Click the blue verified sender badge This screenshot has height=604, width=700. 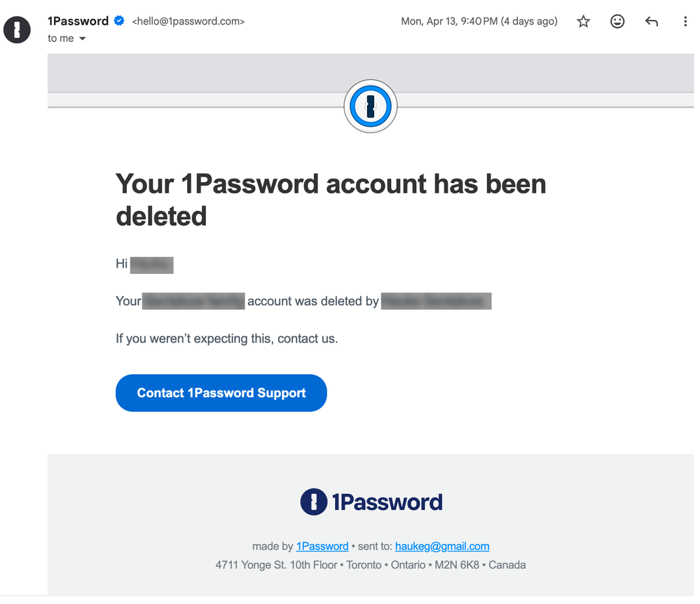(x=119, y=21)
